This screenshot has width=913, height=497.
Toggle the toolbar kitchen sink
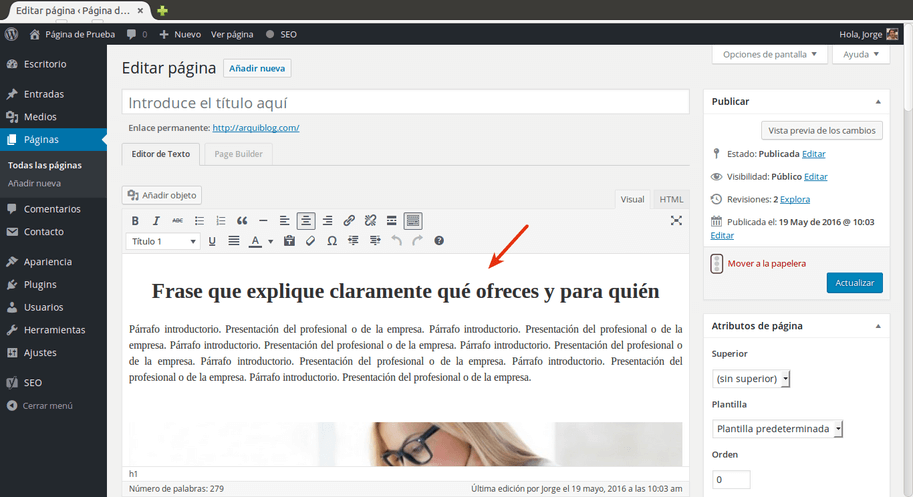[x=413, y=221]
